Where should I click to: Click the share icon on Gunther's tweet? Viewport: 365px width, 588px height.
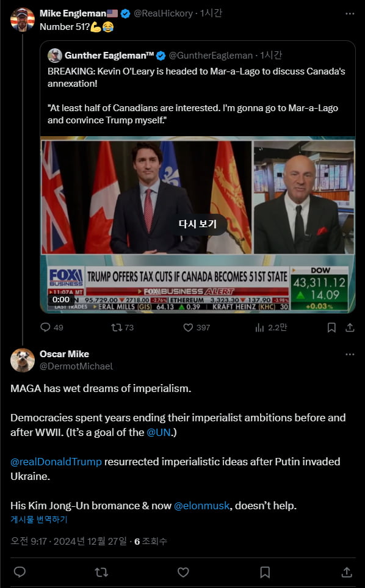[x=350, y=327]
